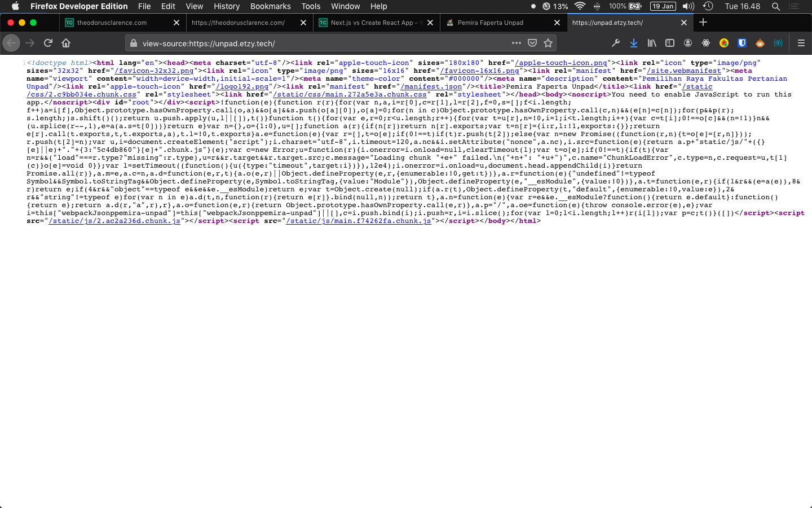This screenshot has width=812, height=508.
Task: Show the downloads panel
Action: (x=634, y=43)
